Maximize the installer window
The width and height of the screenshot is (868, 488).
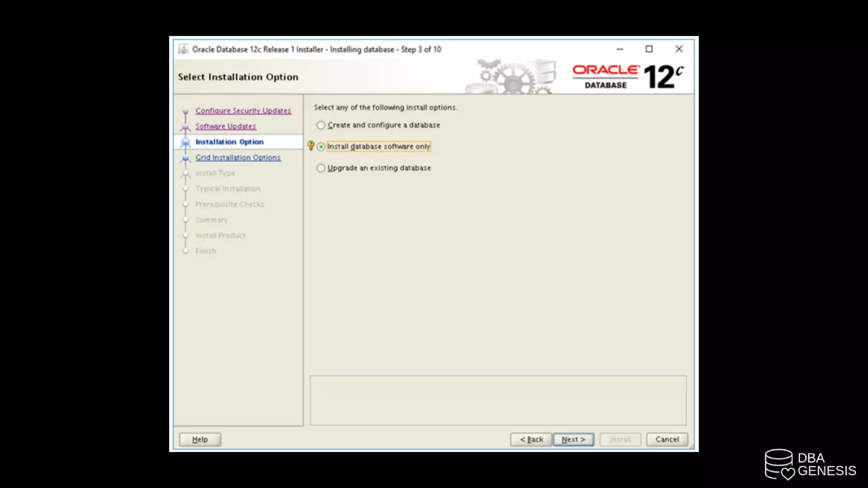(x=649, y=49)
